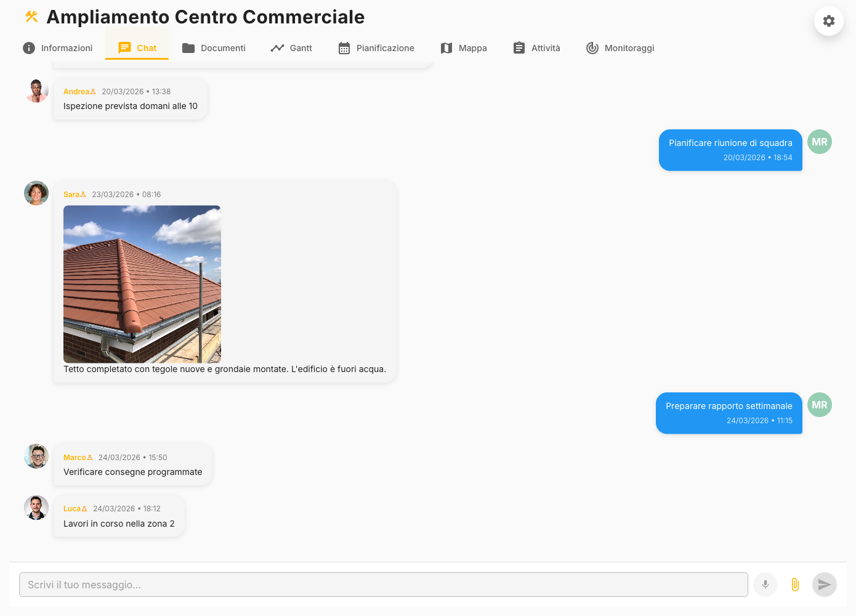Open the settings gear menu
The image size is (856, 616).
pyautogui.click(x=828, y=21)
